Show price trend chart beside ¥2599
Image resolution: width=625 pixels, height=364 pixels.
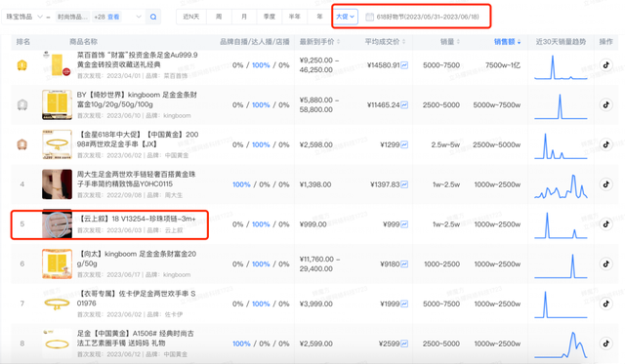coord(404,344)
